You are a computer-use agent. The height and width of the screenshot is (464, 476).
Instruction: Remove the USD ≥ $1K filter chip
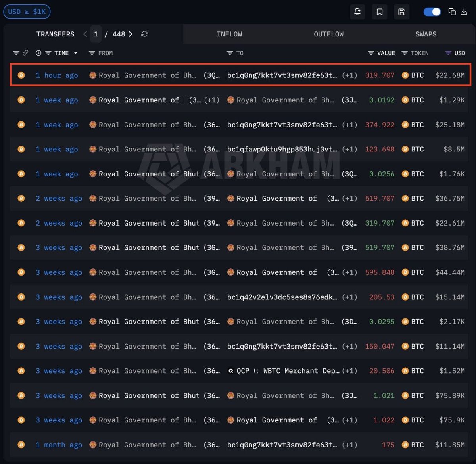click(27, 12)
